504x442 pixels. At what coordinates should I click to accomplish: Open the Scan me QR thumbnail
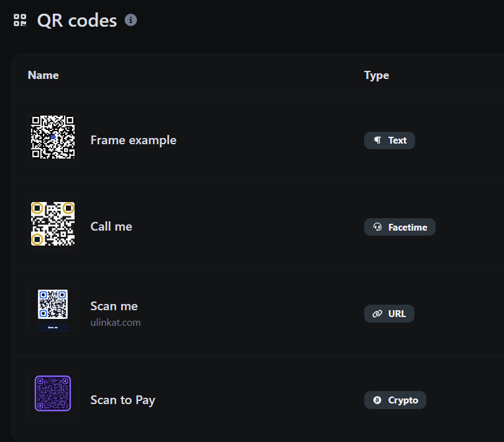[53, 311]
